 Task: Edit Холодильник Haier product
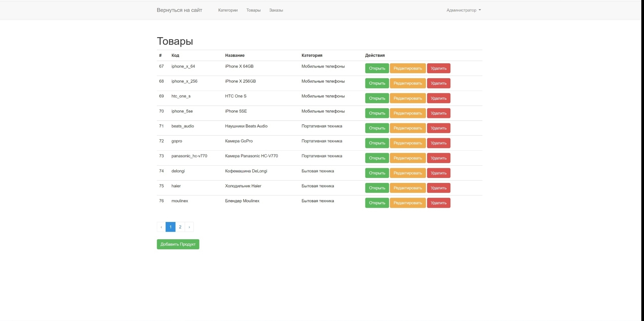click(408, 188)
